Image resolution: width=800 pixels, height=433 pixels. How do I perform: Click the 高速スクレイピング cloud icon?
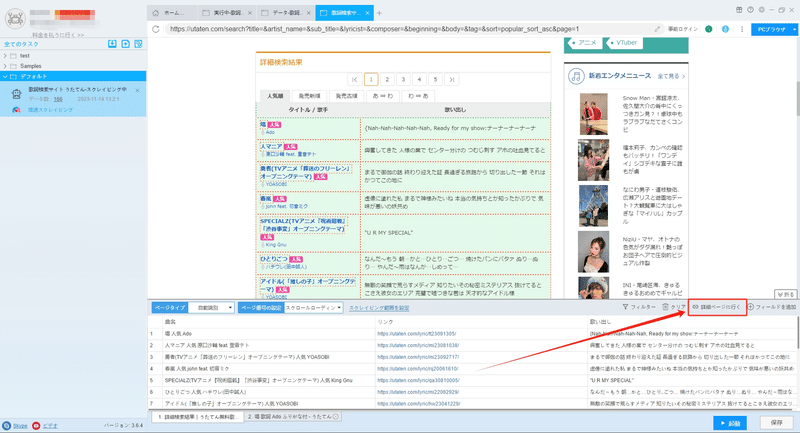16,110
